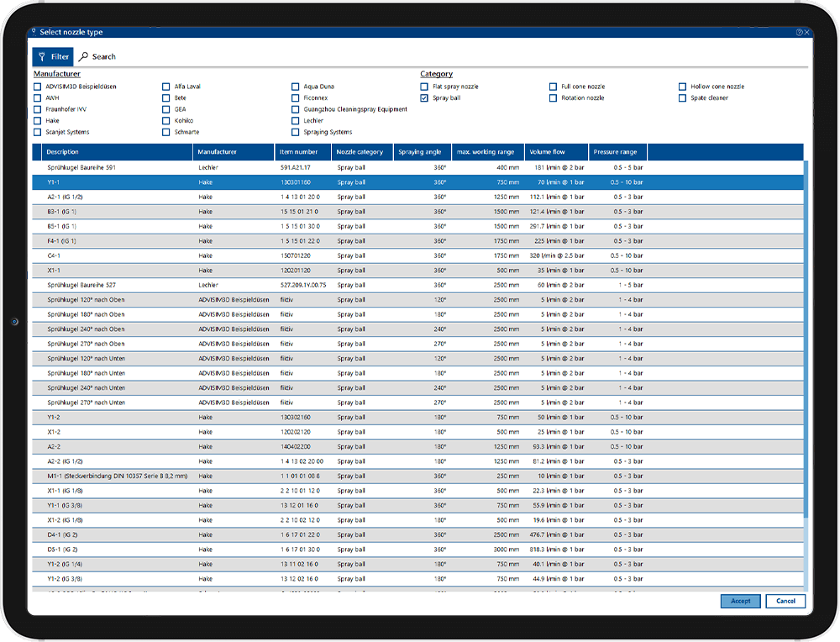This screenshot has height=642, width=840.
Task: Select the X1-1 (IG 1/8) row
Action: point(417,491)
